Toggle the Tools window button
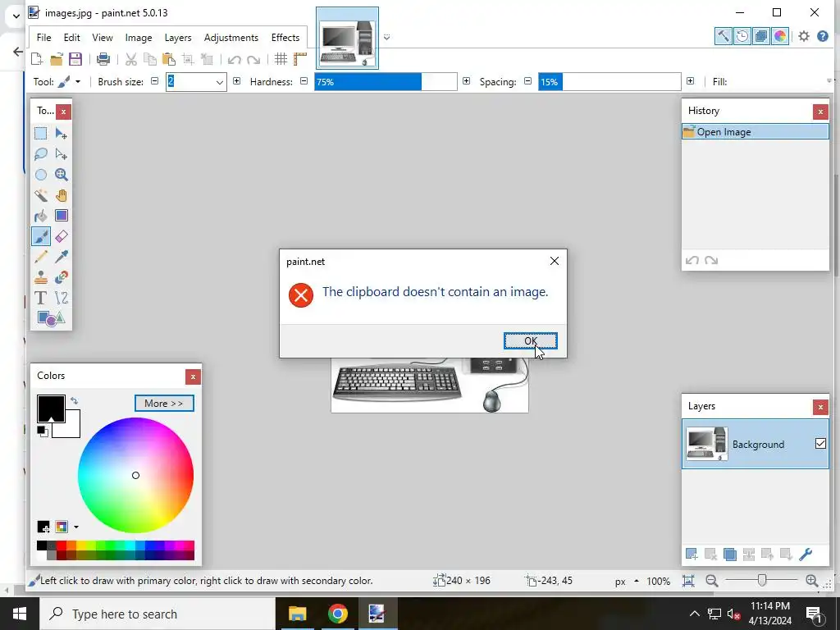 (x=724, y=36)
